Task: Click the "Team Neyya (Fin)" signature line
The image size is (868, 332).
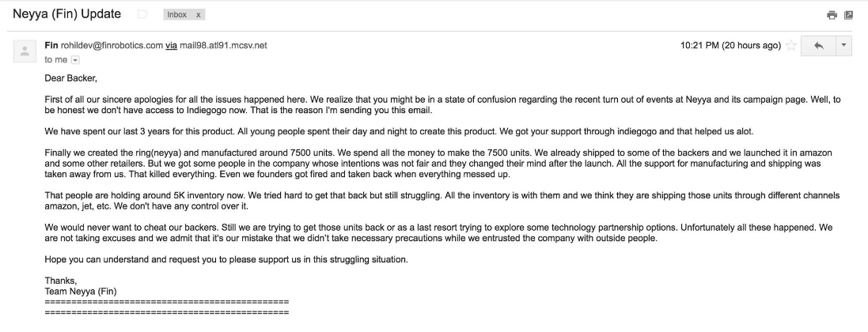Action: [81, 292]
